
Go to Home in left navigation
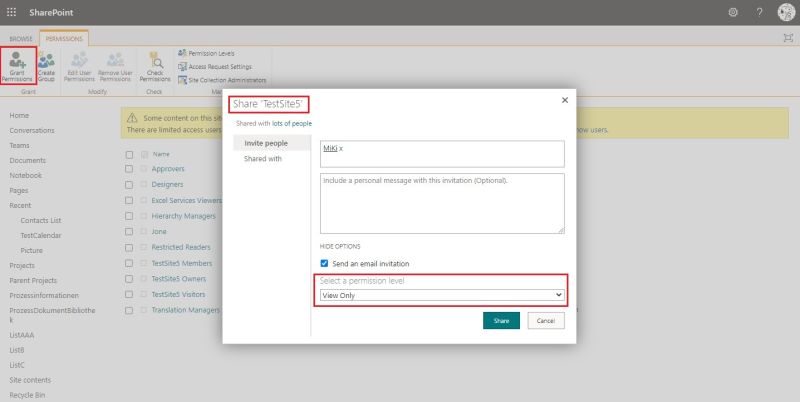[x=19, y=116]
